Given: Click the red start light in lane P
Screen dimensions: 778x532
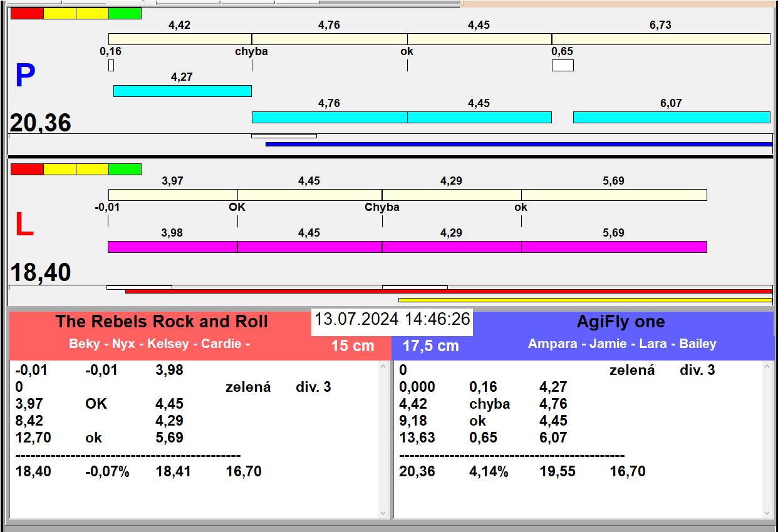Looking at the screenshot, I should coord(27,13).
